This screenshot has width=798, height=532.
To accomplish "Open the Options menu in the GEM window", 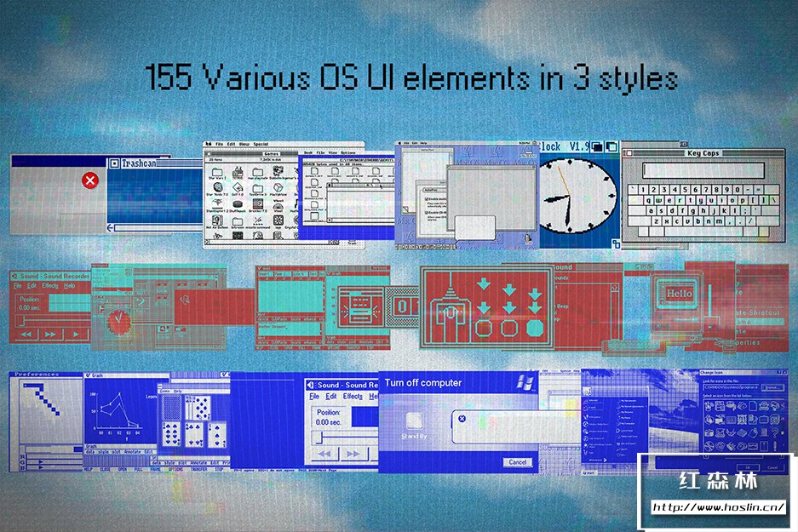I will click(x=347, y=152).
